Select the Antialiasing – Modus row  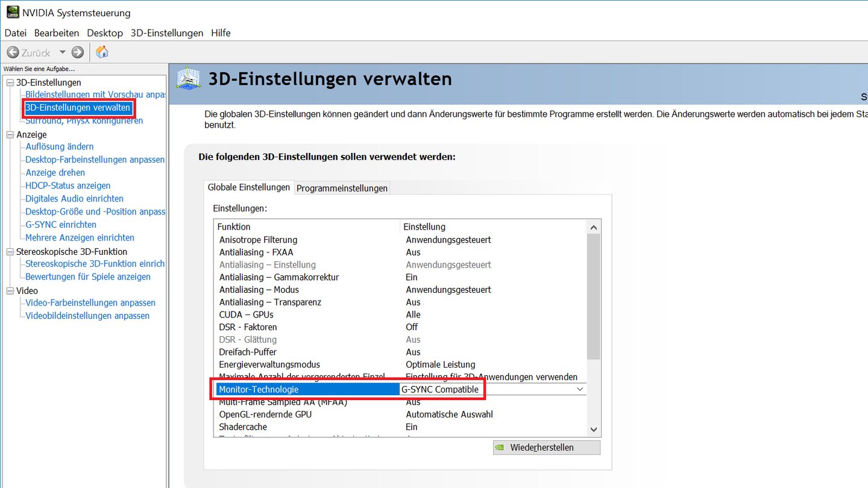(x=400, y=290)
